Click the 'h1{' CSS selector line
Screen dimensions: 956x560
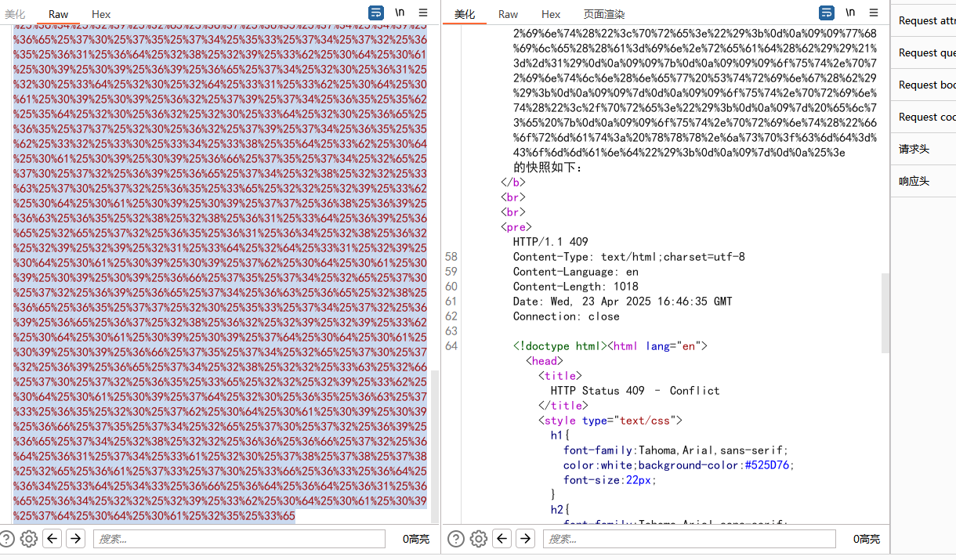pos(560,435)
